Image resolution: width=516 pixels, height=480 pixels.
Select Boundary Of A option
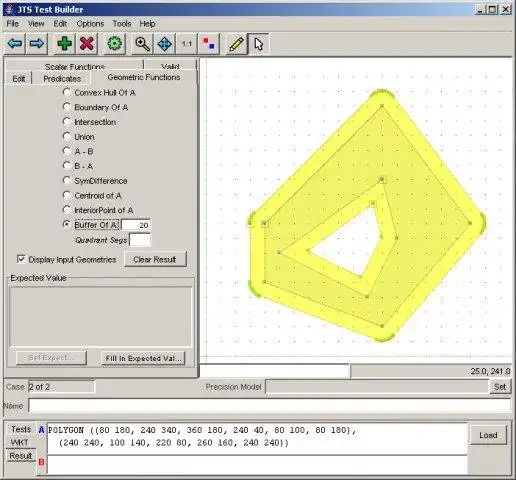67,107
